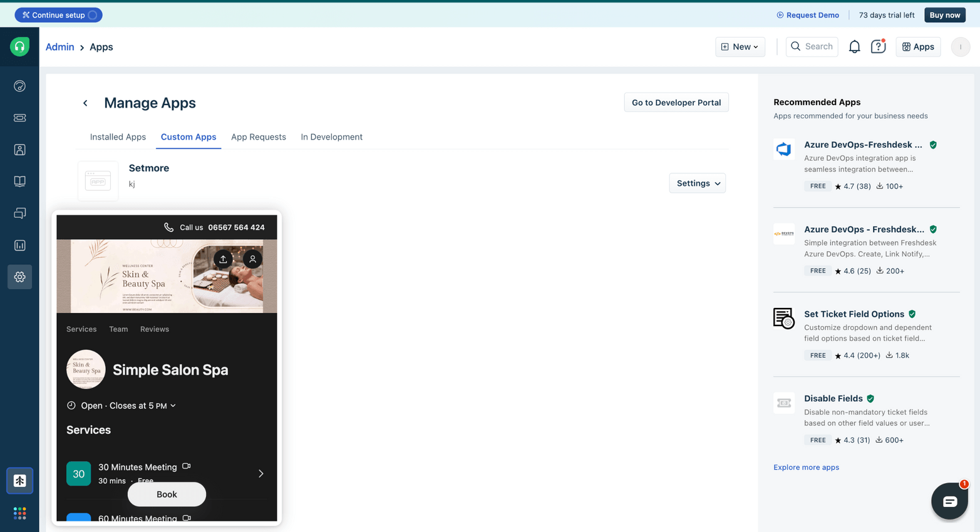Click the 73 days trial left text
This screenshot has height=532, width=980.
tap(887, 15)
